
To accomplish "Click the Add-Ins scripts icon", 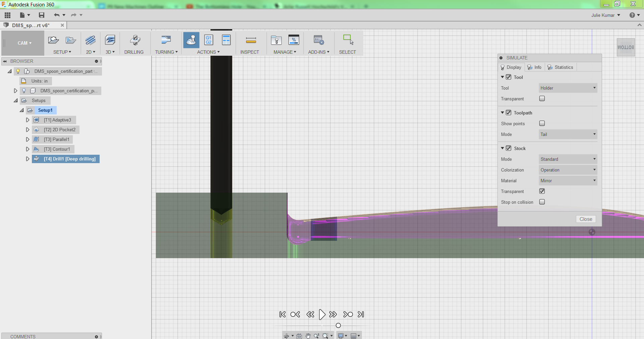I will click(x=319, y=40).
